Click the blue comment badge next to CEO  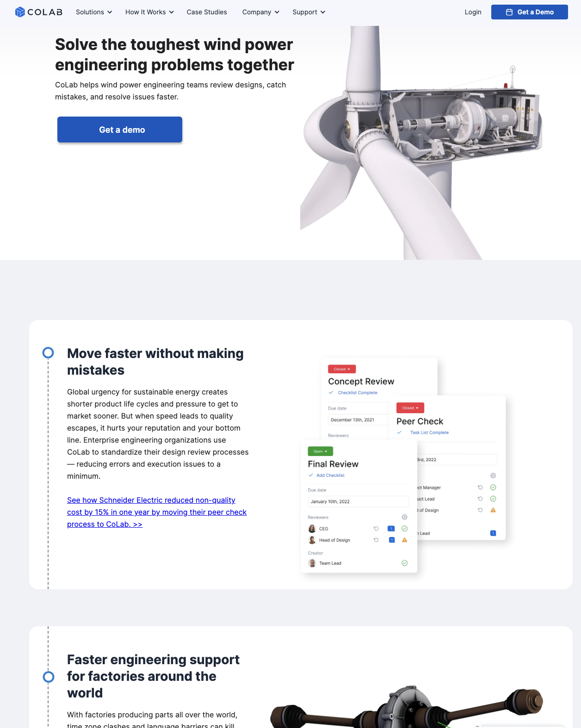tap(391, 528)
